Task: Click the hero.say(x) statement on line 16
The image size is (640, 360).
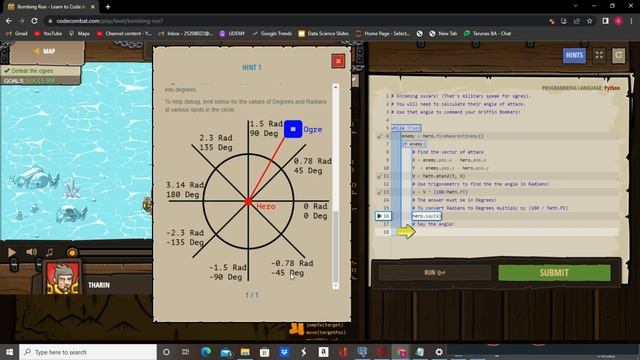Action: pos(427,216)
